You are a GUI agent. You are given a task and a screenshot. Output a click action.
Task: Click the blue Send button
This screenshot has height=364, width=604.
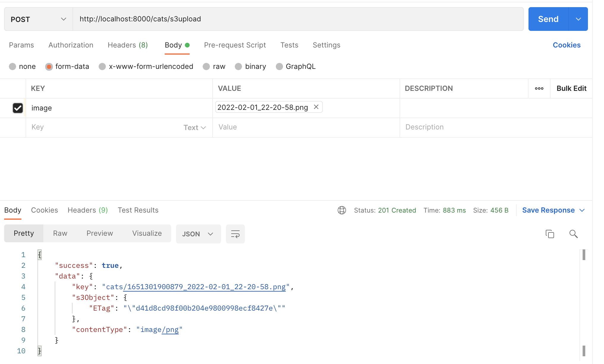(548, 19)
